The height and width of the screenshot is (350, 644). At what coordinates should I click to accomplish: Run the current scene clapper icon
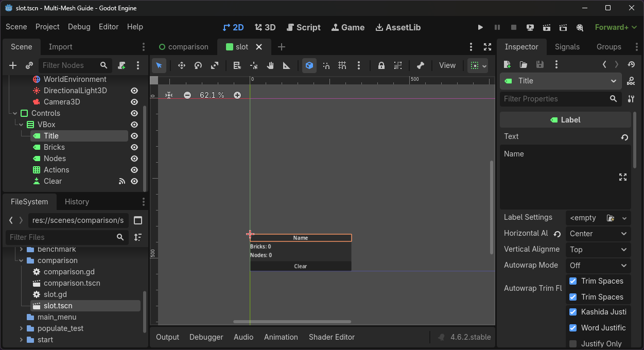tap(547, 27)
